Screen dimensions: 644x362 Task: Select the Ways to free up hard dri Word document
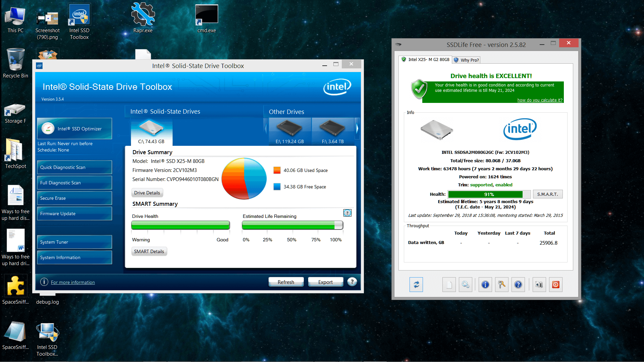pos(15,247)
